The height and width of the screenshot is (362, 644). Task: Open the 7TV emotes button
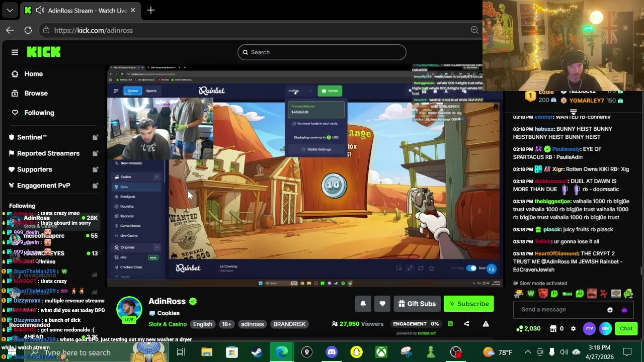tap(589, 329)
